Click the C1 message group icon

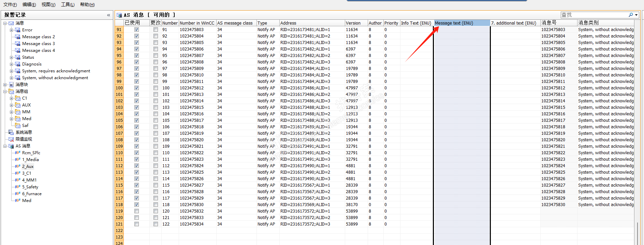[18, 98]
